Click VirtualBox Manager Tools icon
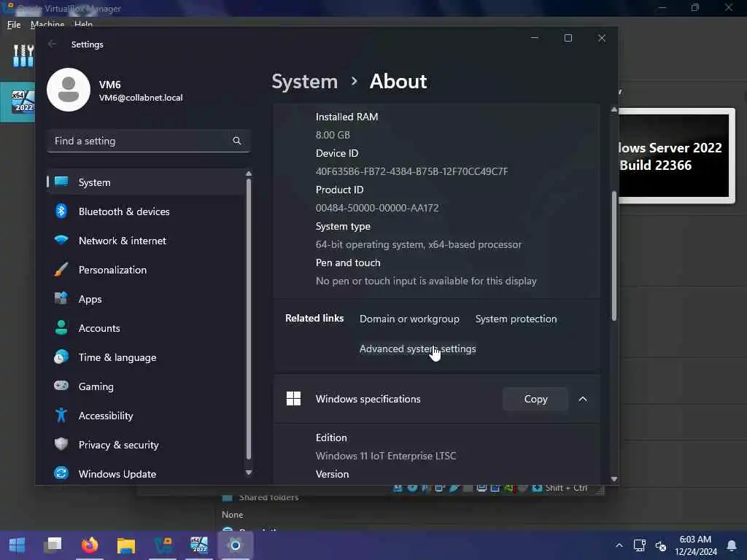The width and height of the screenshot is (747, 560). (x=23, y=55)
